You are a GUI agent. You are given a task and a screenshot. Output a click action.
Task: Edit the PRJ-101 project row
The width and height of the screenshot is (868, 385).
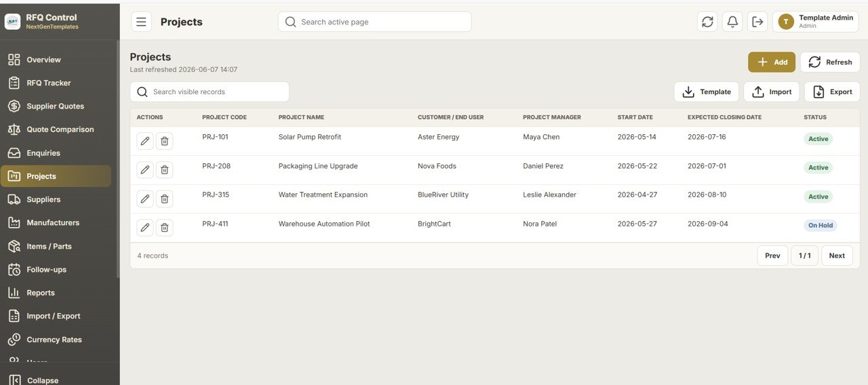(x=144, y=141)
